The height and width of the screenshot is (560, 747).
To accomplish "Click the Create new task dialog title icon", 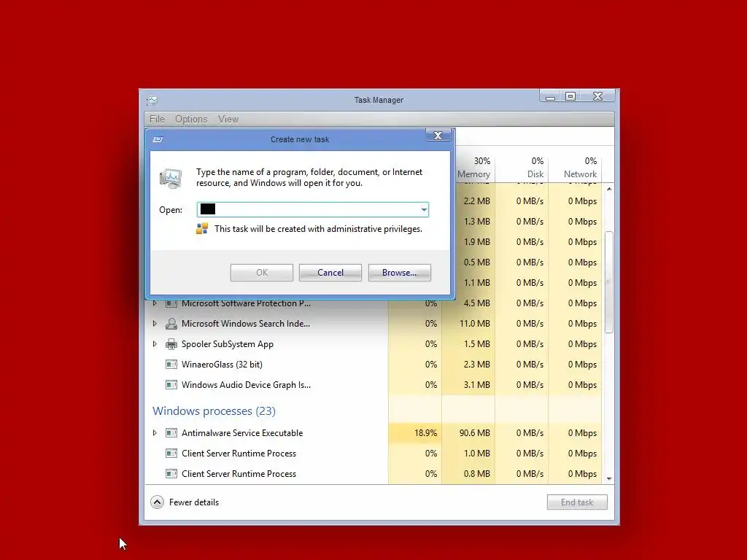I will pyautogui.click(x=158, y=139).
